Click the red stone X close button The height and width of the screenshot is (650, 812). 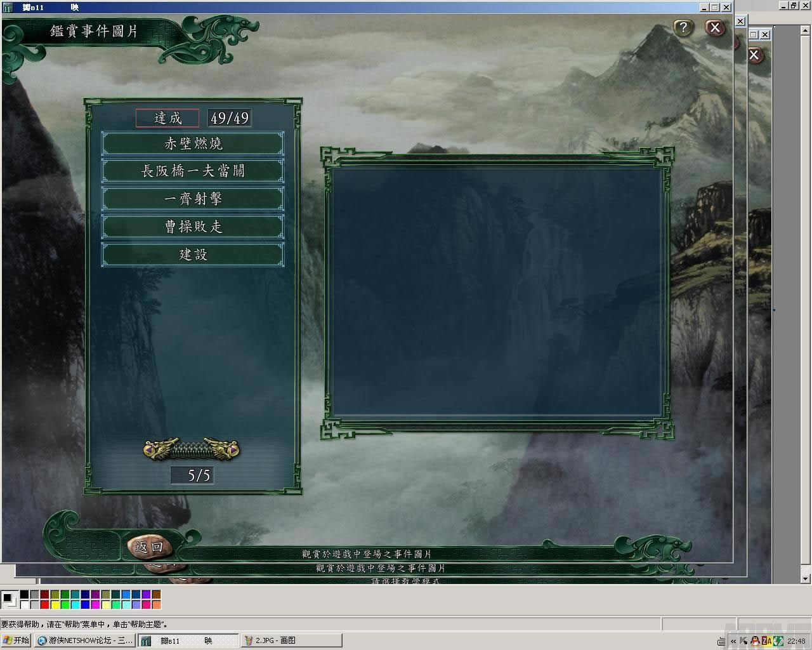(715, 28)
